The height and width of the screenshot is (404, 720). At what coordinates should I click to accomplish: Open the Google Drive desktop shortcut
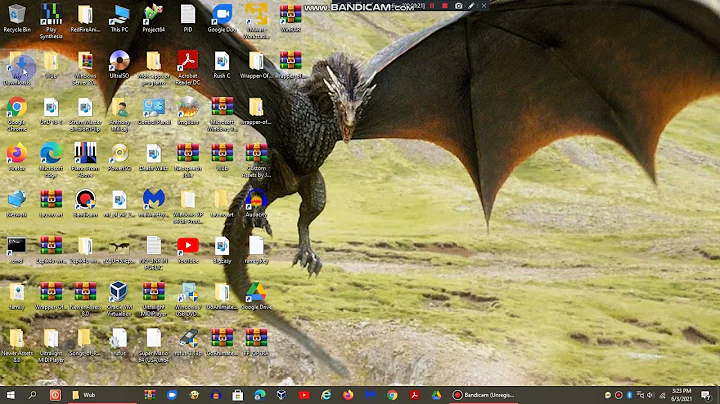[256, 296]
